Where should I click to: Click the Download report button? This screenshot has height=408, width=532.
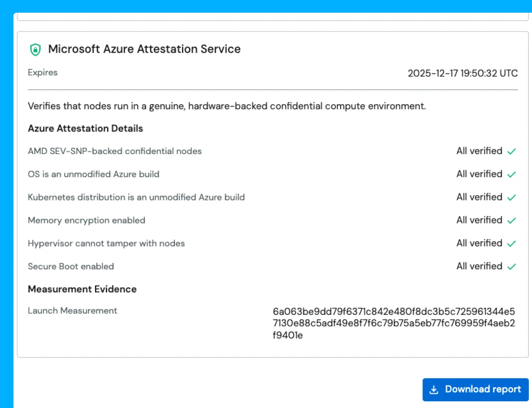(475, 390)
